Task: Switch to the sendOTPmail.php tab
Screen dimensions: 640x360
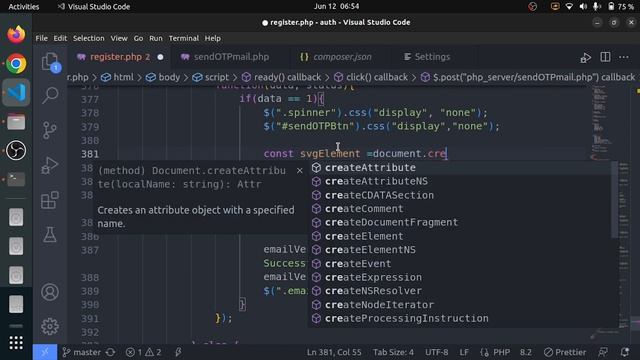Action: pyautogui.click(x=231, y=57)
